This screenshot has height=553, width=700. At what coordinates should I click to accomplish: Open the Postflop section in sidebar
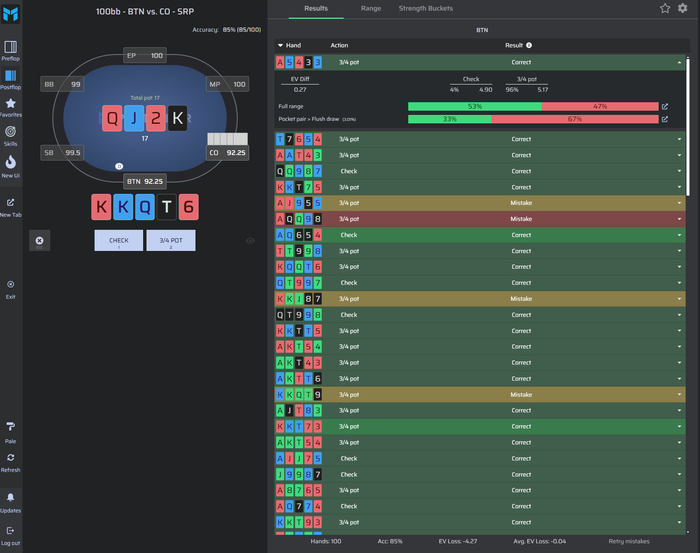point(10,79)
